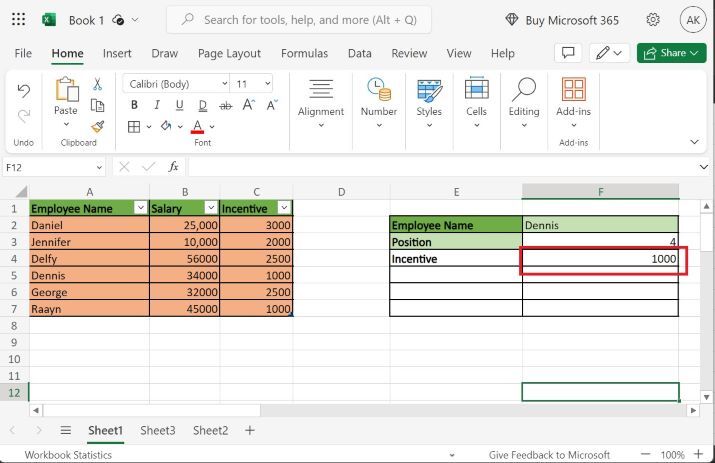Cut selection with scissors icon

coord(97,84)
